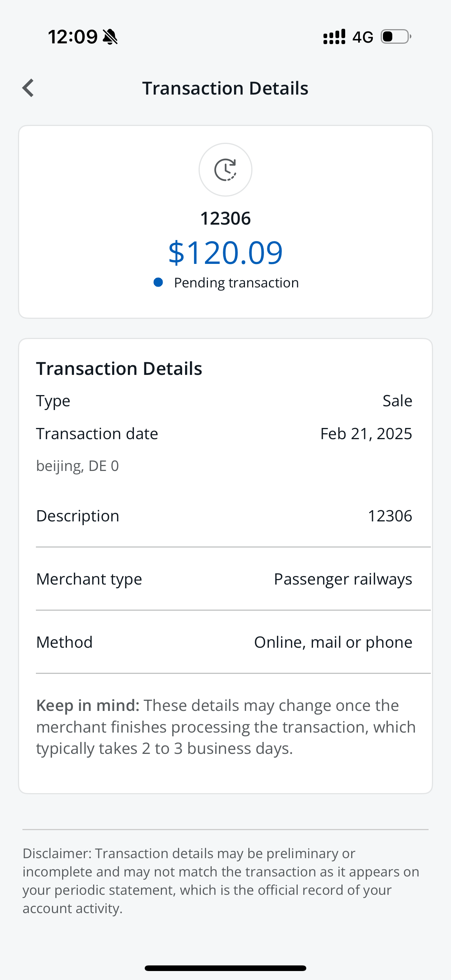Screen dimensions: 451x980
Task: Tap the battery indicator icon
Action: pyautogui.click(x=396, y=37)
